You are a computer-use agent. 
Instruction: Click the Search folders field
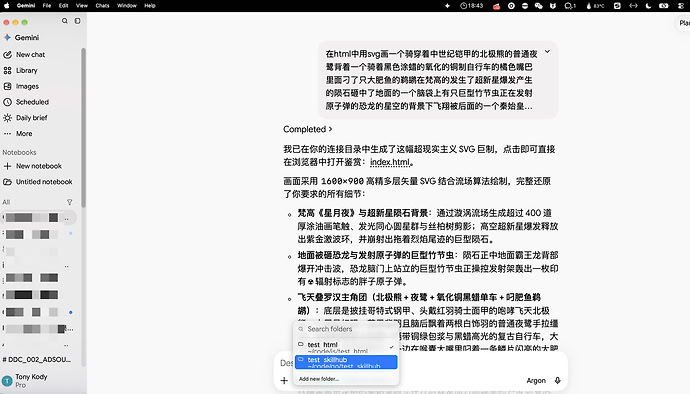click(x=346, y=329)
